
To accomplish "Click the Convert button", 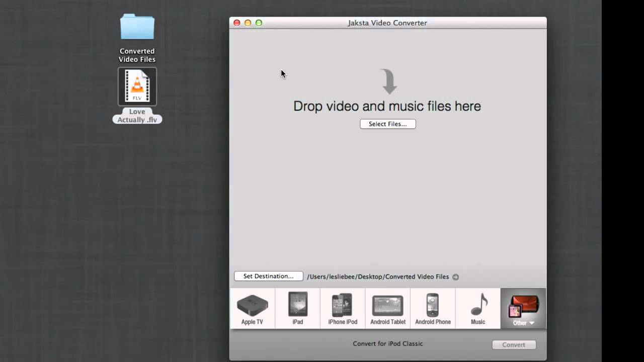I will point(514,344).
